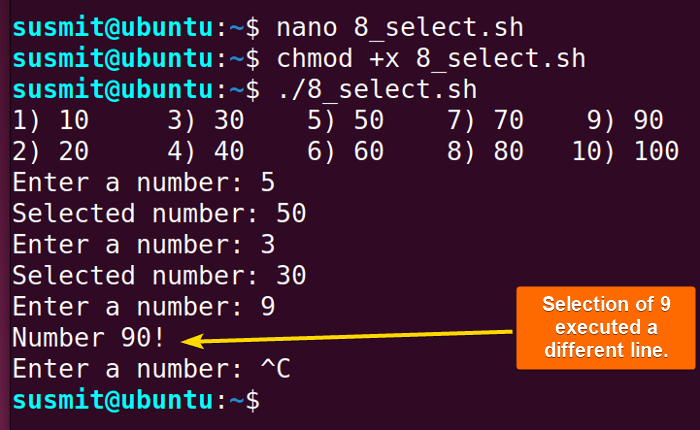700x430 pixels.
Task: Click the 'nano 8_select.sh' command text
Action: pos(400,28)
